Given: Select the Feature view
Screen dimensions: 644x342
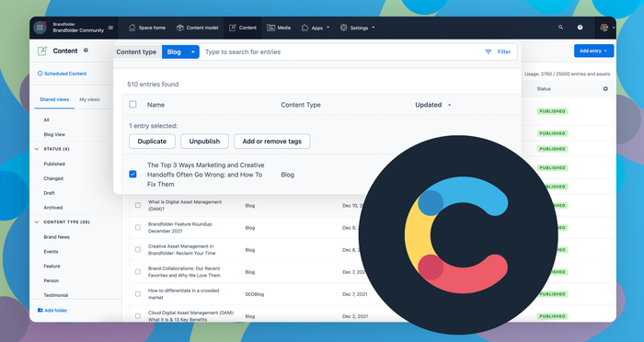Looking at the screenshot, I should (52, 266).
